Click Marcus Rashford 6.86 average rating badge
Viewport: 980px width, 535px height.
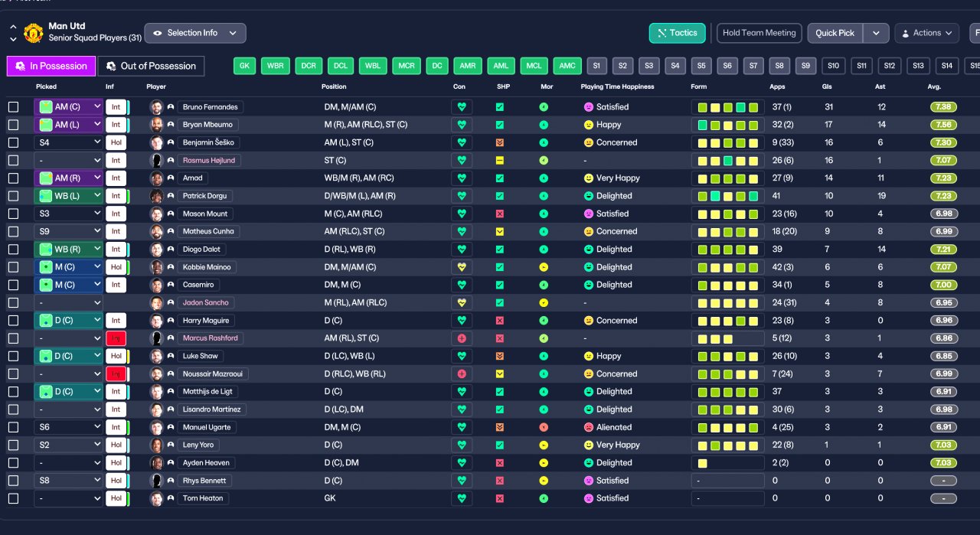point(944,338)
